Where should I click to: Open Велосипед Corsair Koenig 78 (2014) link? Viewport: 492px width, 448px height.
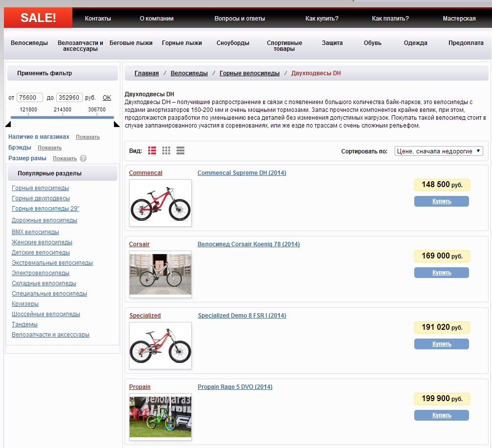click(248, 244)
